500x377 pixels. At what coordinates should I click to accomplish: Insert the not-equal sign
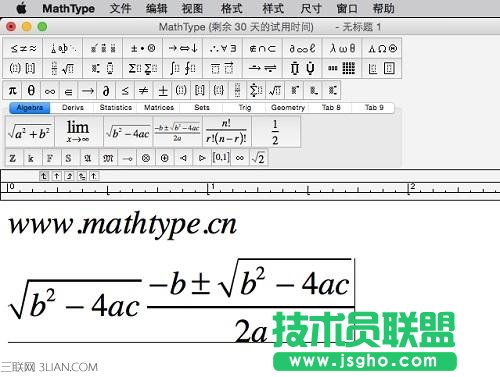[144, 90]
